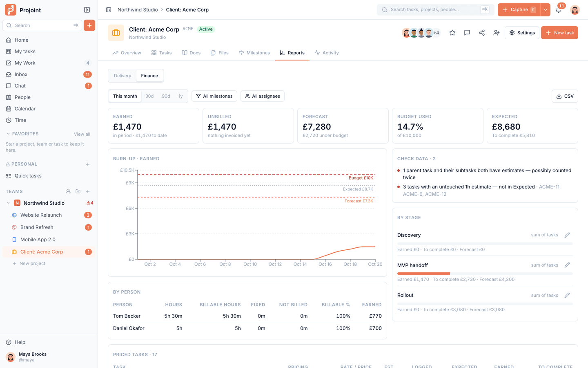Collapse the Favorites section

8,134
